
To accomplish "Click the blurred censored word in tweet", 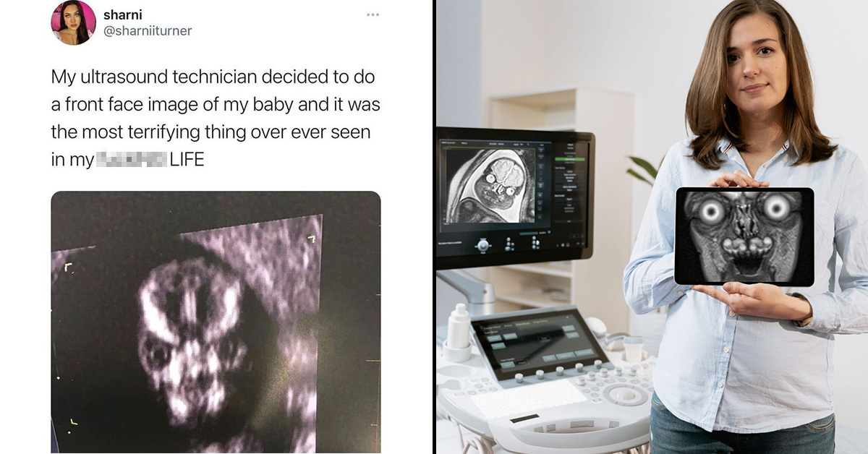I will pos(131,160).
